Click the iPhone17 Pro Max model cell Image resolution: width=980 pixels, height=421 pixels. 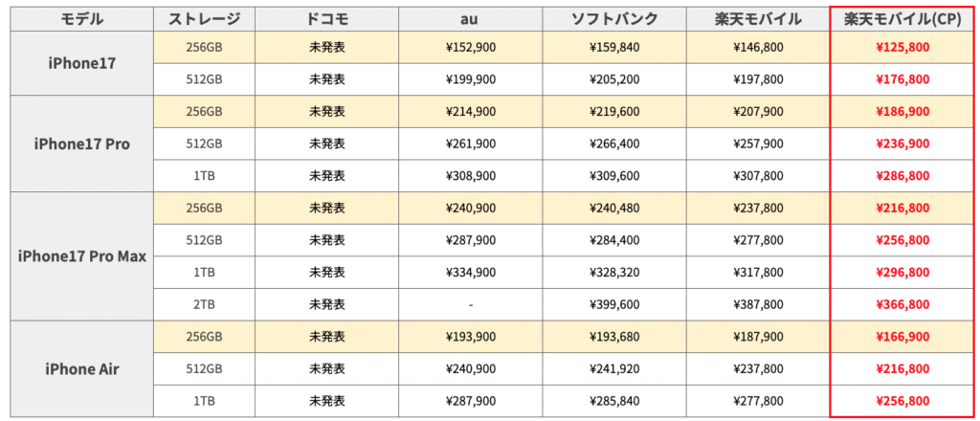pos(81,256)
